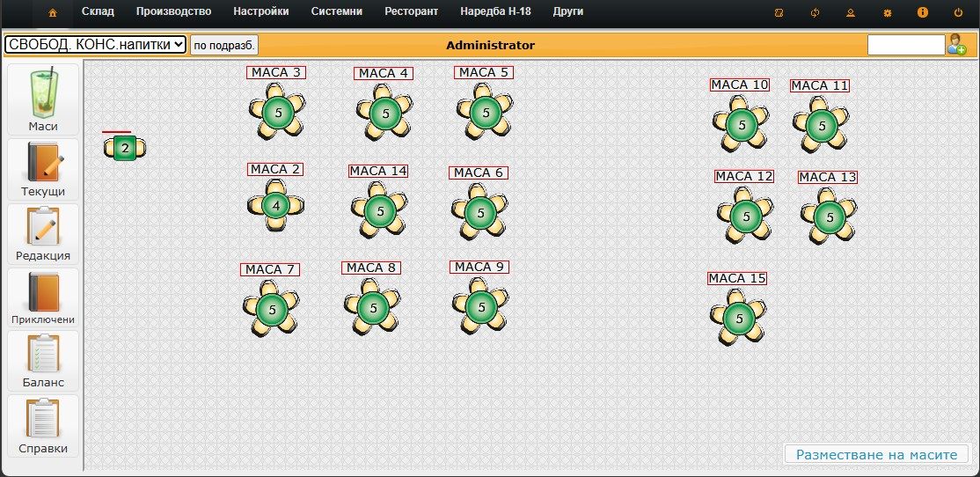The height and width of the screenshot is (477, 980).
Task: Click the Разместване на масите link
Action: [x=876, y=454]
